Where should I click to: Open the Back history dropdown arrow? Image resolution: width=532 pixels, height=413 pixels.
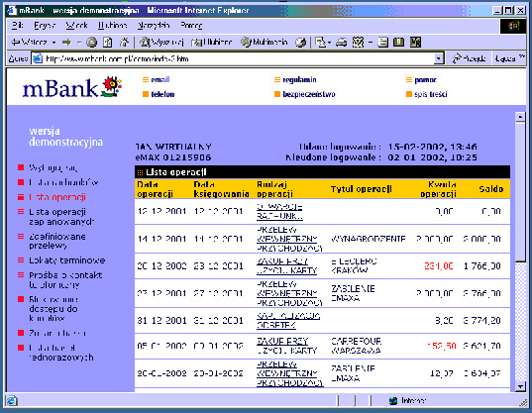53,43
